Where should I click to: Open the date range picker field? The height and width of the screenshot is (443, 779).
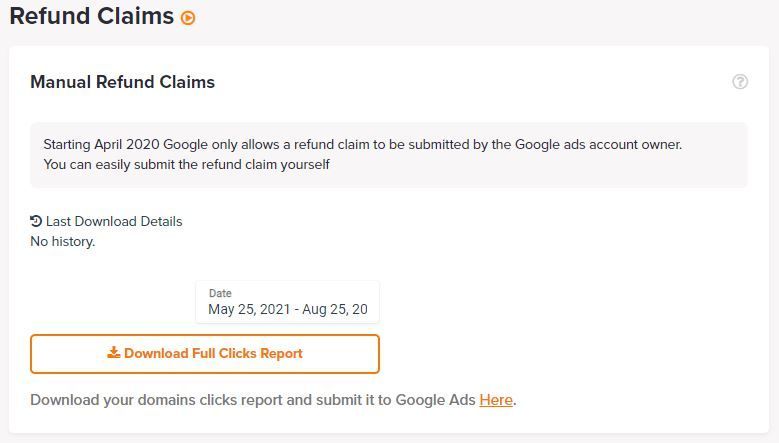288,302
